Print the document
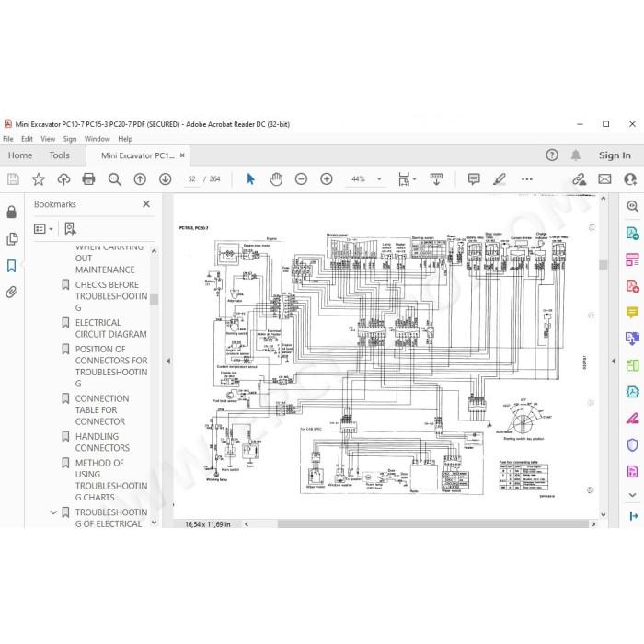Viewport: 644px width, 644px height. [88, 179]
